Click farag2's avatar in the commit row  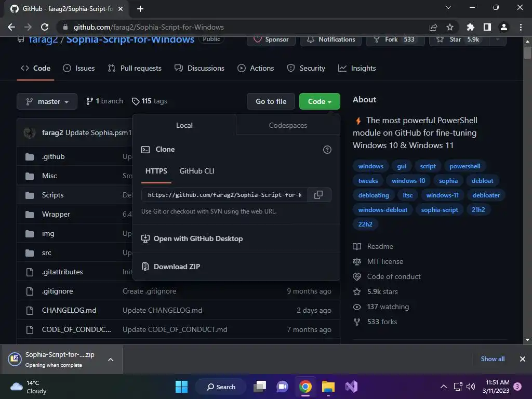[30, 132]
